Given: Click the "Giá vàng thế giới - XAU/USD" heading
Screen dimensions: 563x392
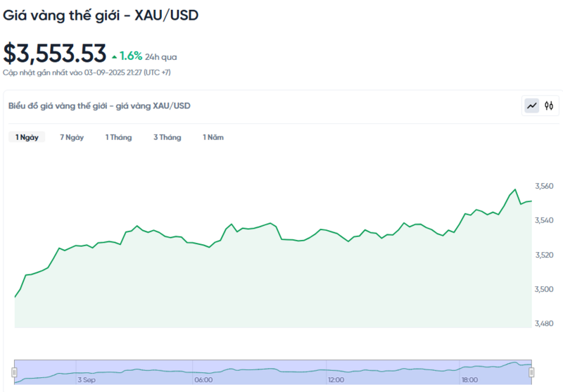Looking at the screenshot, I should pos(101,15).
